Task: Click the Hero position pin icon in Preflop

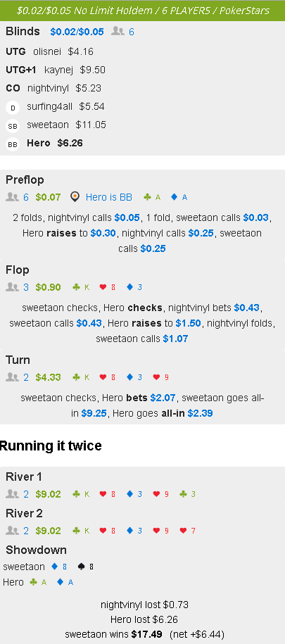Action: coord(75,198)
